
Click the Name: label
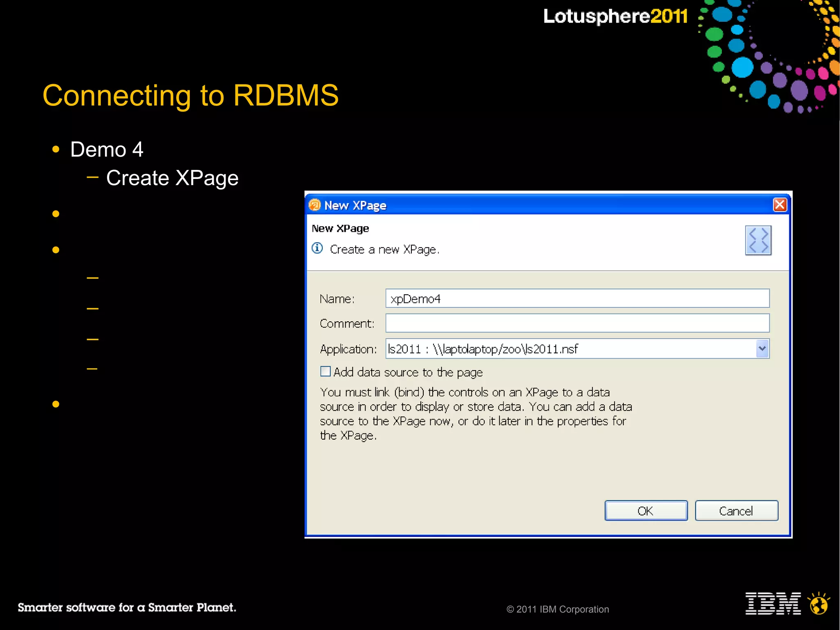click(x=337, y=299)
